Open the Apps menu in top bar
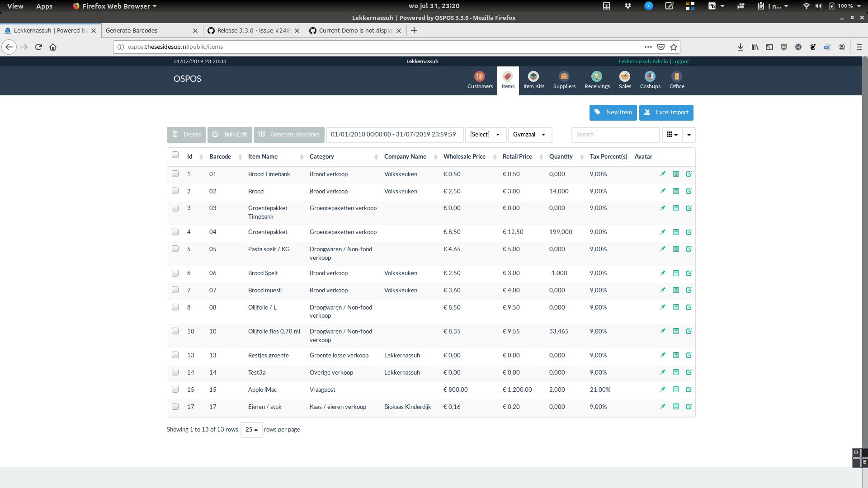868x488 pixels. pyautogui.click(x=44, y=6)
